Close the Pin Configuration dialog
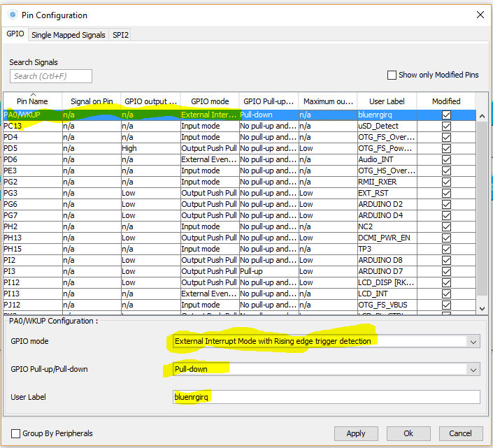 (x=480, y=15)
